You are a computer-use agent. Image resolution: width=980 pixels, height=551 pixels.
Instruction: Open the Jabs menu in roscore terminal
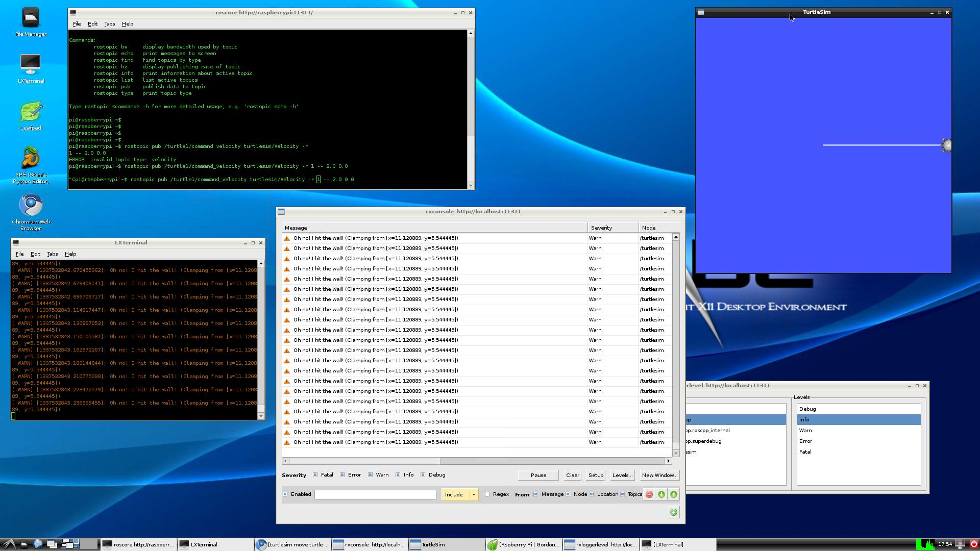coord(110,23)
